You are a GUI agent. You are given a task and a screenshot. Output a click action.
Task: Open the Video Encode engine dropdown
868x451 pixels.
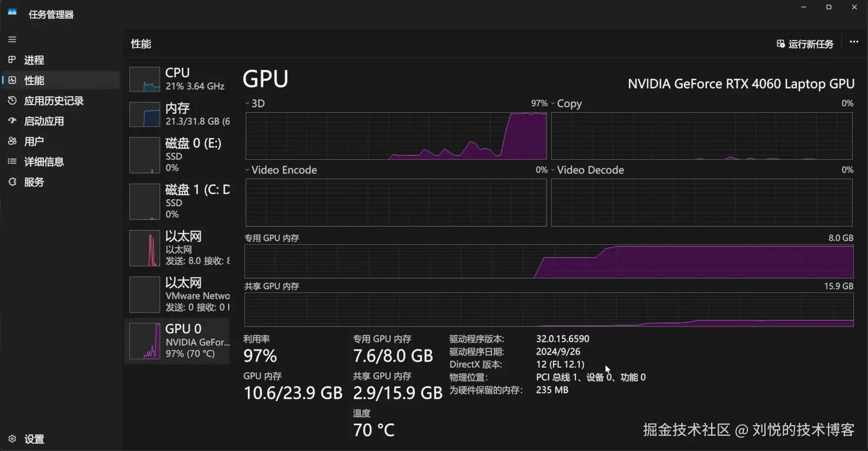pyautogui.click(x=247, y=170)
